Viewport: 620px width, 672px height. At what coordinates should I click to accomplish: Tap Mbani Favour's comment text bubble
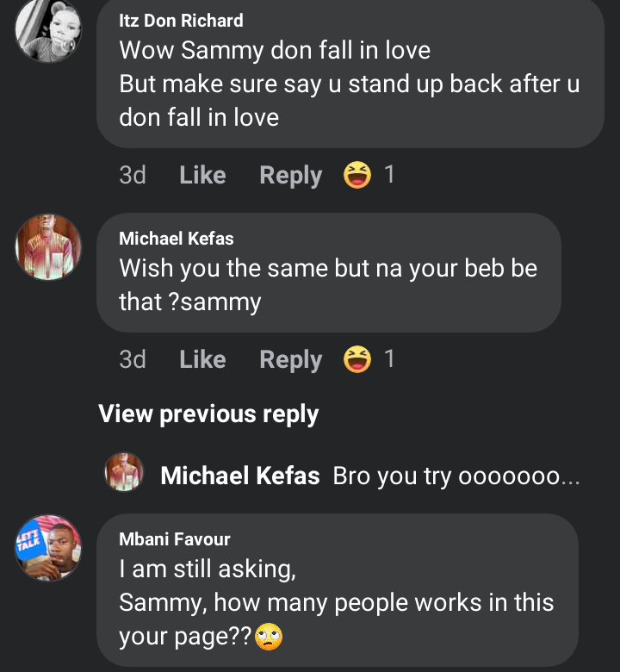point(336,603)
